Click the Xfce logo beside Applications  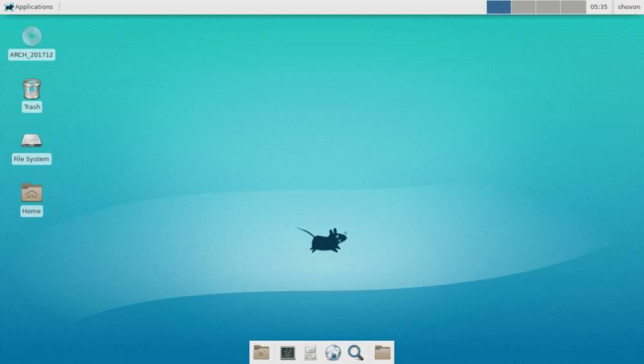coord(8,7)
